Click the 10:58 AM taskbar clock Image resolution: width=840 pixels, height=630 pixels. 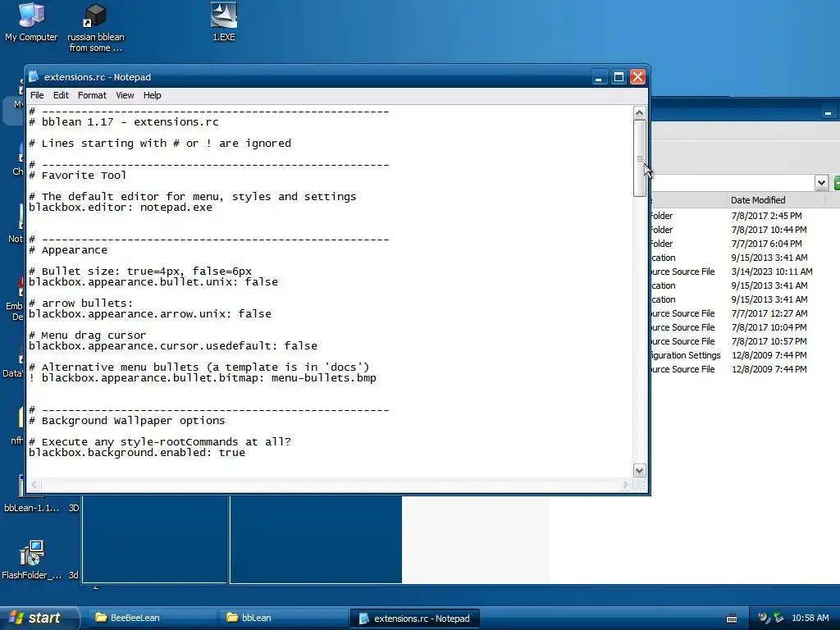[x=810, y=618]
